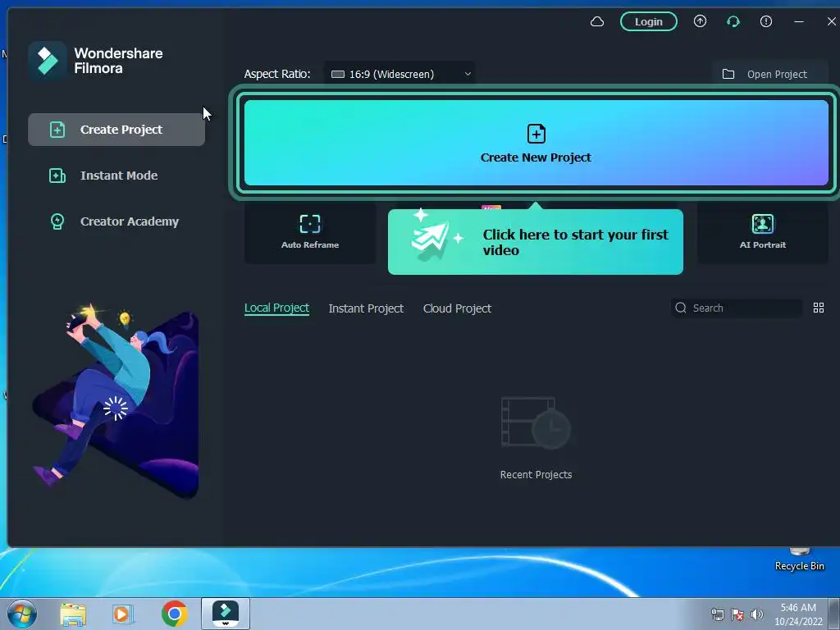The image size is (840, 630).
Task: Click the sidebar illustration artwork
Action: click(116, 401)
